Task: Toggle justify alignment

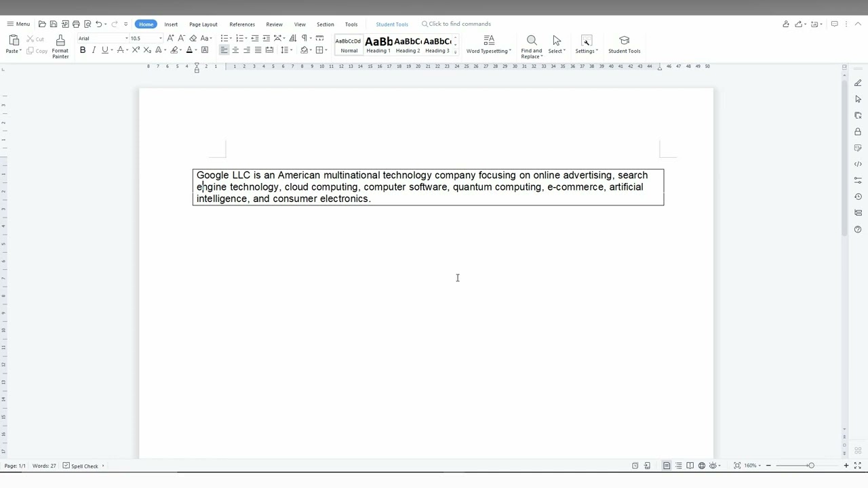Action: (x=258, y=50)
